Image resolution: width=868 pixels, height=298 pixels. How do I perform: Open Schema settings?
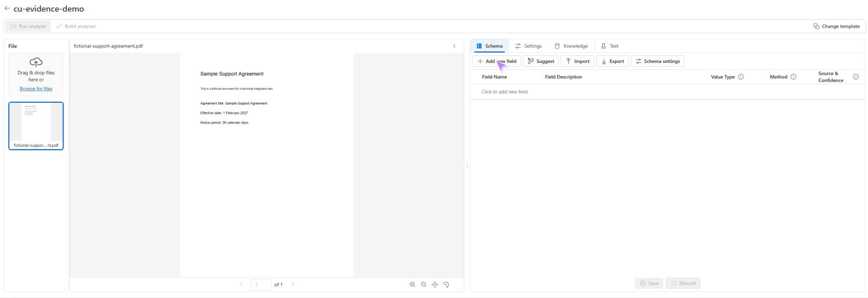[x=657, y=61]
